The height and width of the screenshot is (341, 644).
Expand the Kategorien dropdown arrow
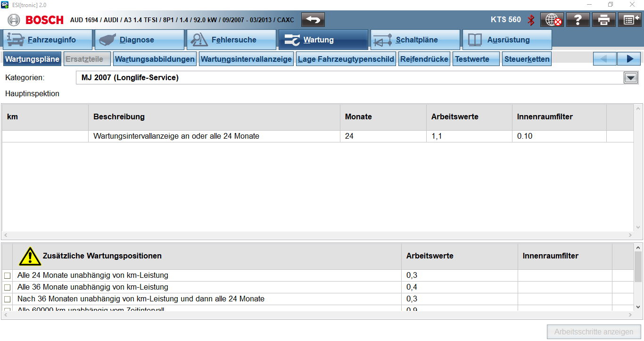click(x=630, y=78)
